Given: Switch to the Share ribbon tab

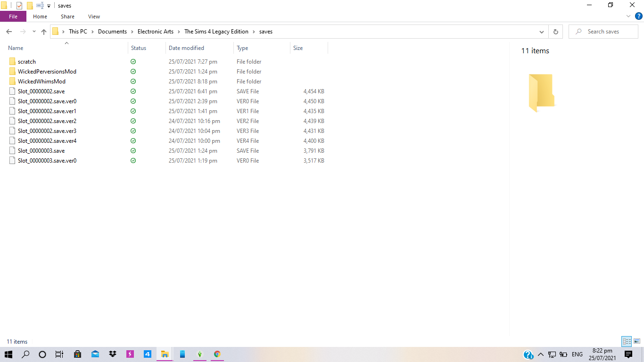Looking at the screenshot, I should point(67,16).
